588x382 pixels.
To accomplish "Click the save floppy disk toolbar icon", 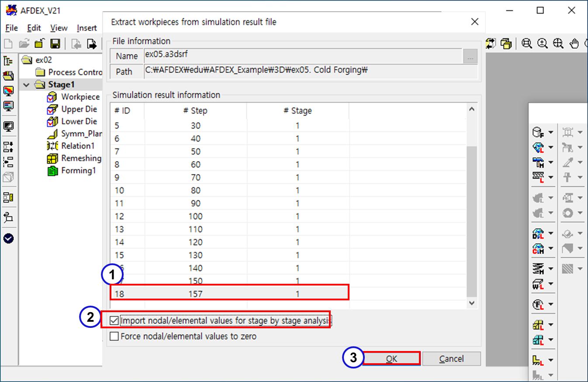I will point(55,44).
